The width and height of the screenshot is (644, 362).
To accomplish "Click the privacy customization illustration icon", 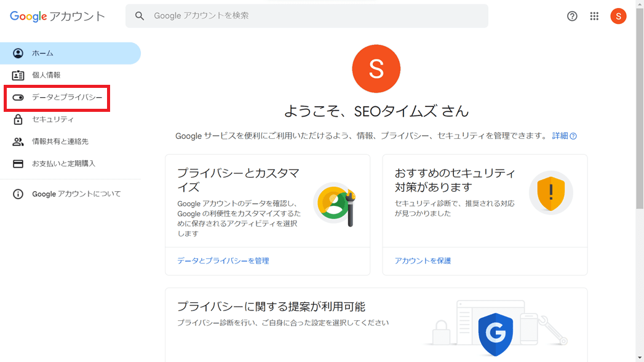I will (x=336, y=205).
